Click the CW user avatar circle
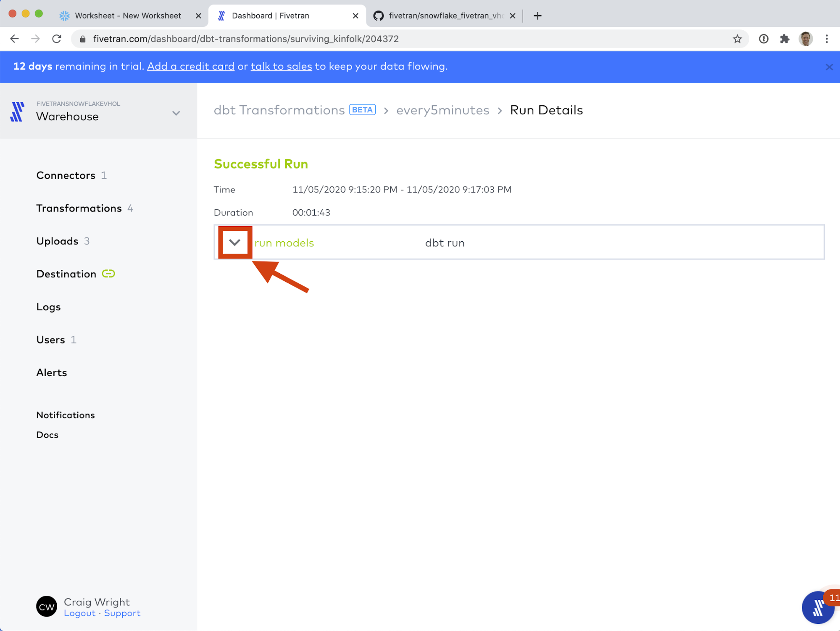 coord(47,607)
